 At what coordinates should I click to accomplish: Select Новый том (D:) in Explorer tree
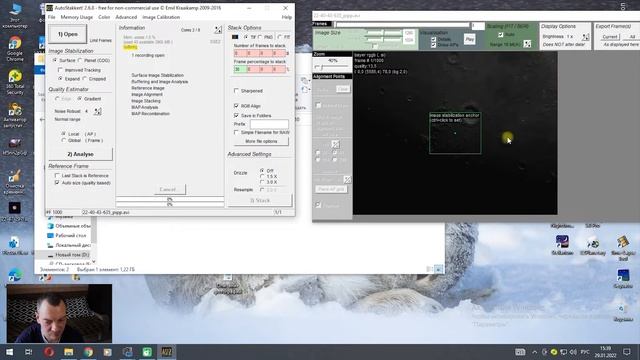69,255
